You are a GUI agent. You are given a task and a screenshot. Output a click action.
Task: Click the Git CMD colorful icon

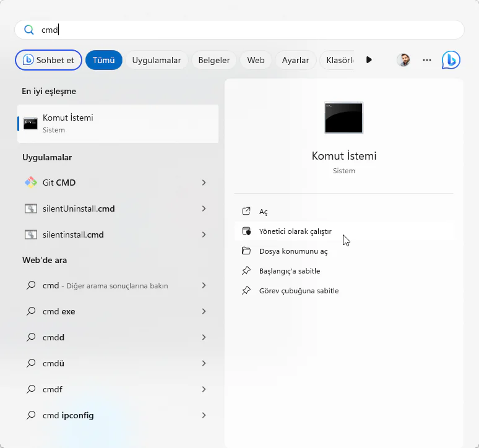30,183
